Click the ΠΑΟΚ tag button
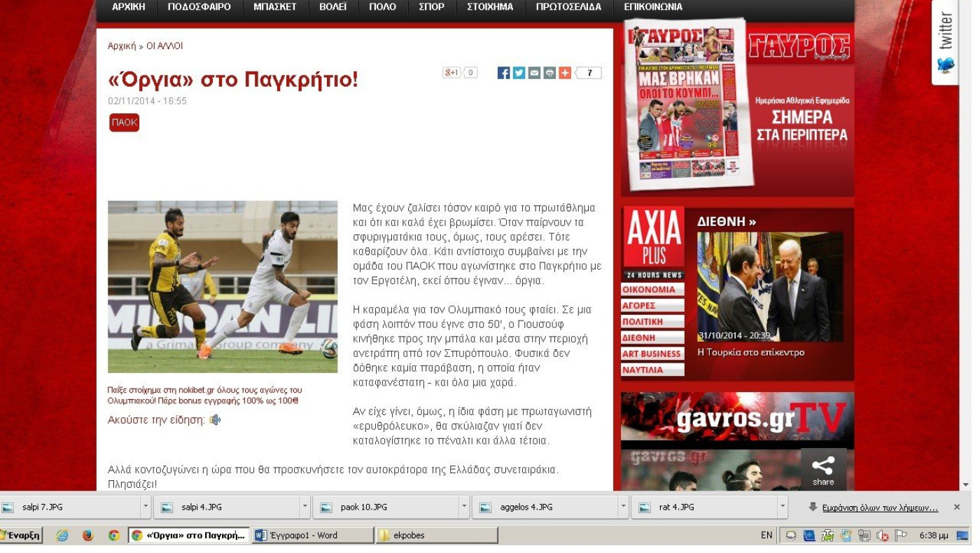The image size is (980, 553). (x=124, y=122)
